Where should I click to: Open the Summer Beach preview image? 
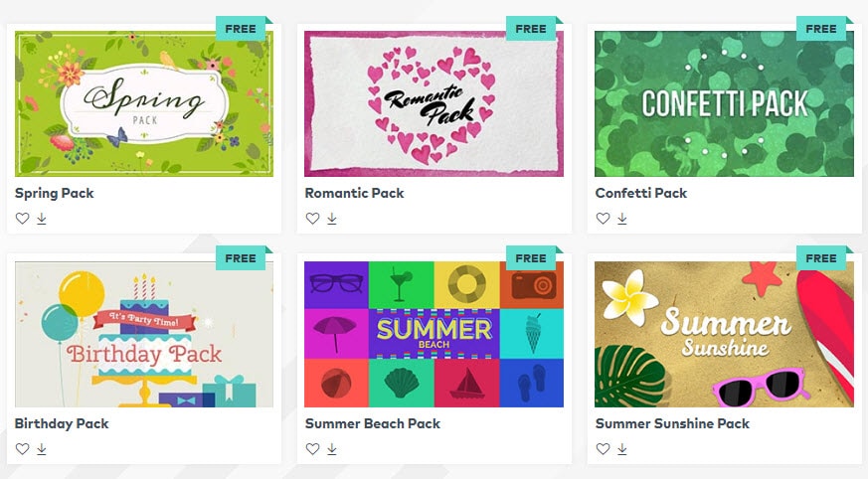click(x=434, y=334)
